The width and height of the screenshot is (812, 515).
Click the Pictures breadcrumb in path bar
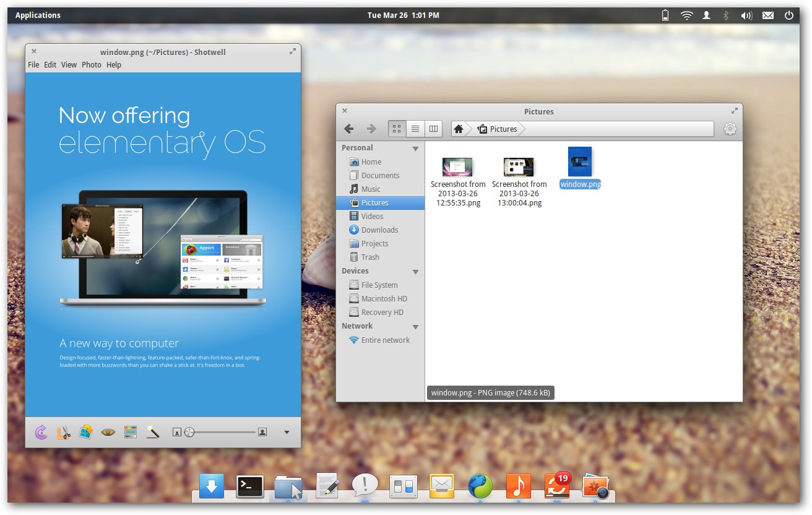pyautogui.click(x=498, y=129)
